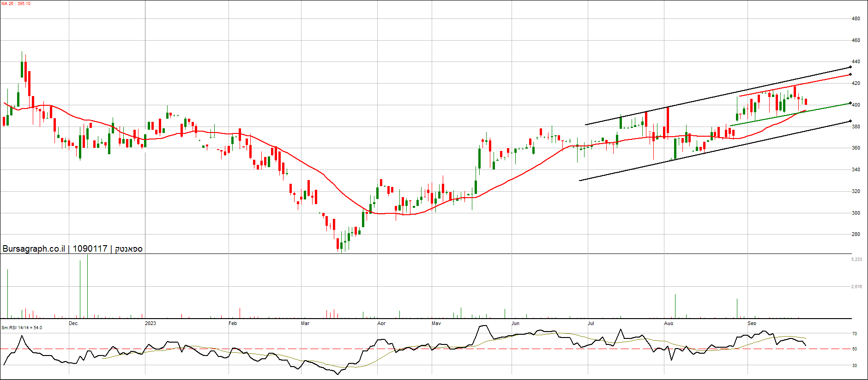Select the May label on the time axis

point(436,323)
